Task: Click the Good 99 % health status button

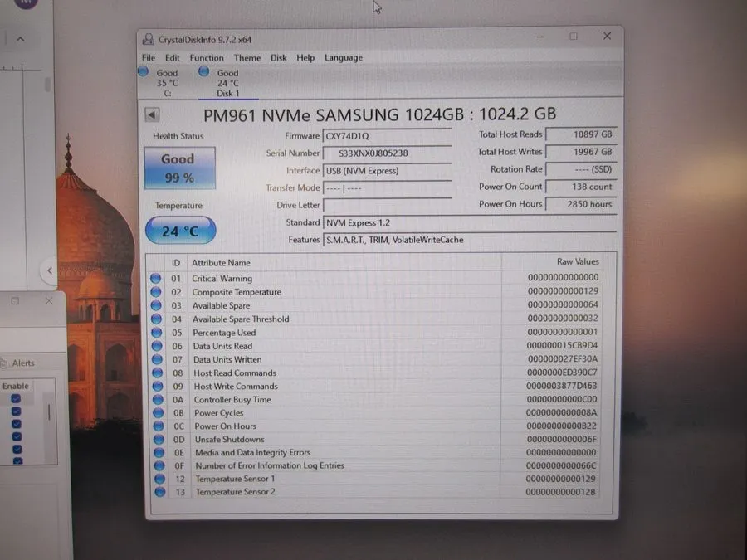Action: pyautogui.click(x=179, y=168)
